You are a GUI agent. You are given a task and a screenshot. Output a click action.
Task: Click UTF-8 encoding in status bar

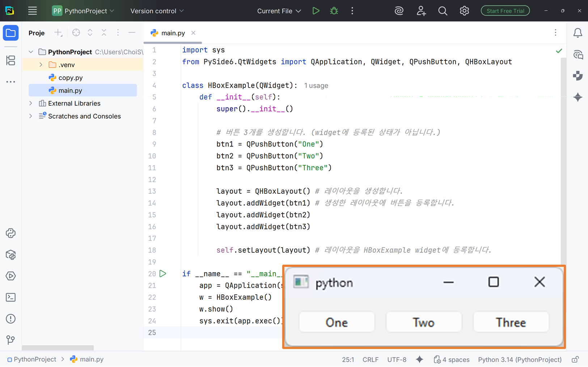point(397,359)
